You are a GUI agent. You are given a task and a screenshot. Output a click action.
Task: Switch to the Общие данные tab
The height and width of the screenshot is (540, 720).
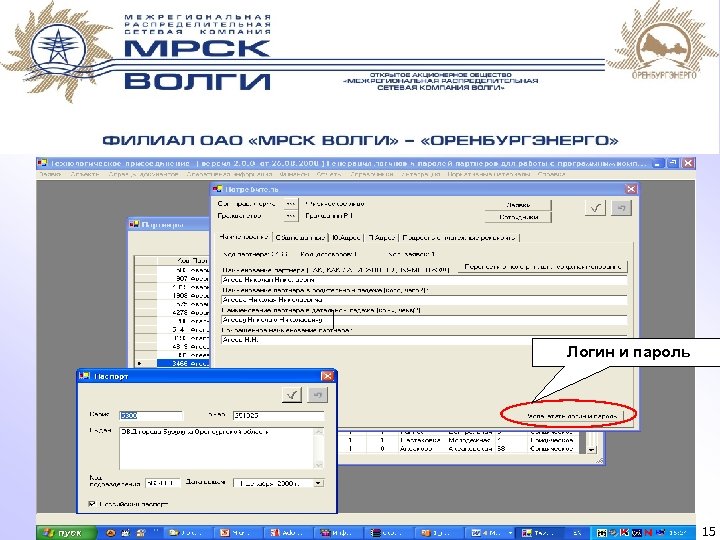point(300,237)
